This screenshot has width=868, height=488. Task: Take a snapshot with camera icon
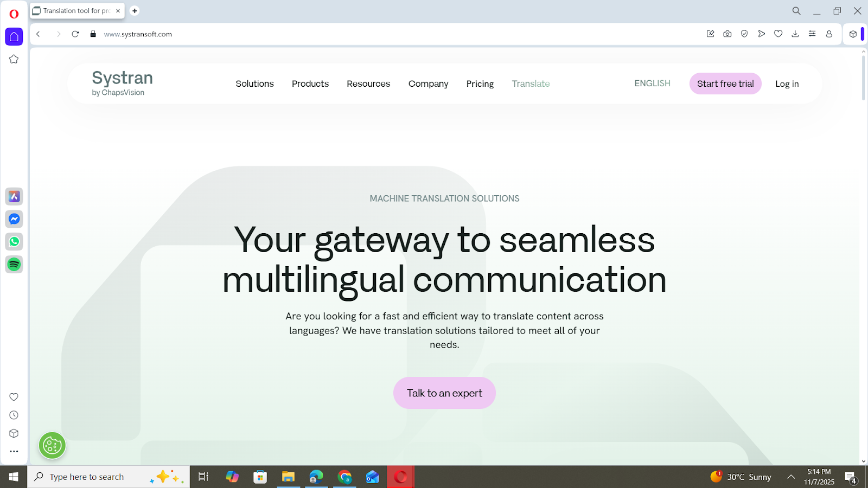click(x=727, y=34)
